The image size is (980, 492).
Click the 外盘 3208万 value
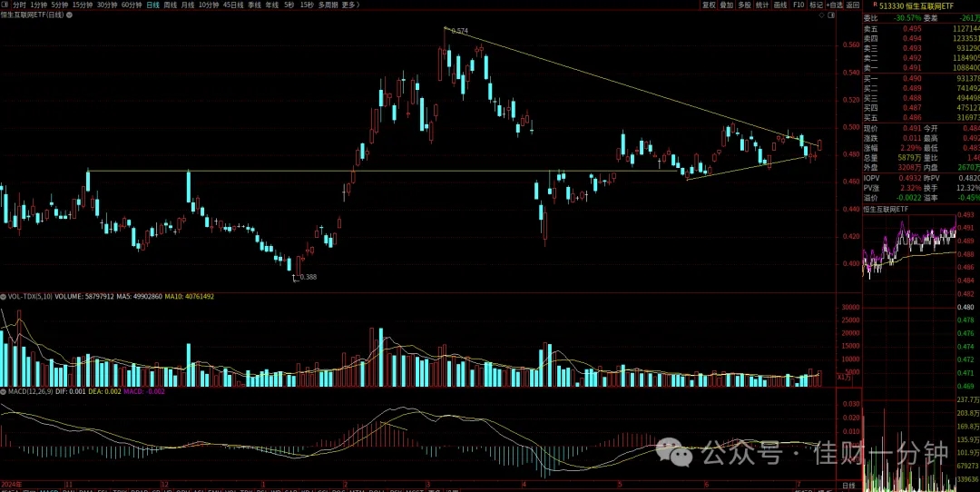point(910,168)
